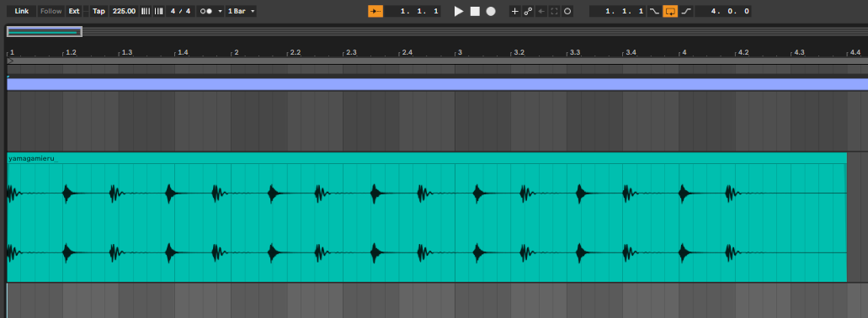Screen dimensions: 868x318
Task: Toggle the Automation Arm icon
Action: [528, 11]
